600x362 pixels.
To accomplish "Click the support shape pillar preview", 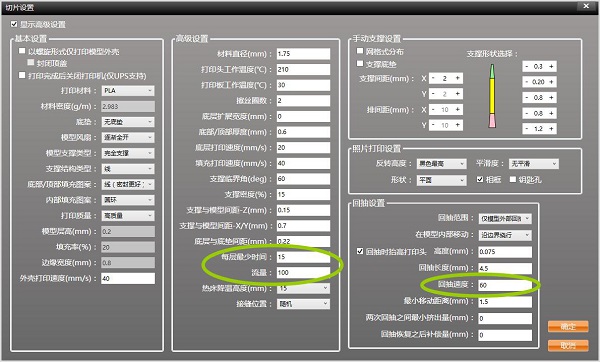I will click(x=492, y=96).
